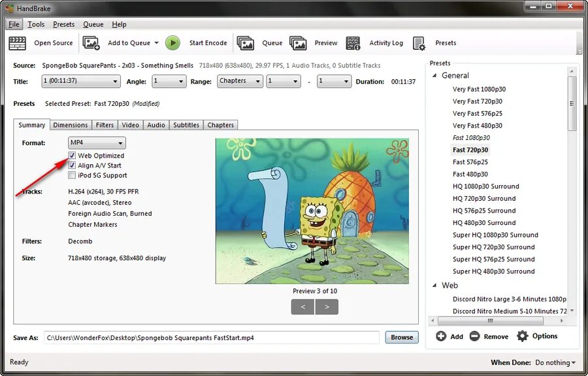The width and height of the screenshot is (588, 376).
Task: Select Discord Nitro Large preset
Action: coord(510,299)
